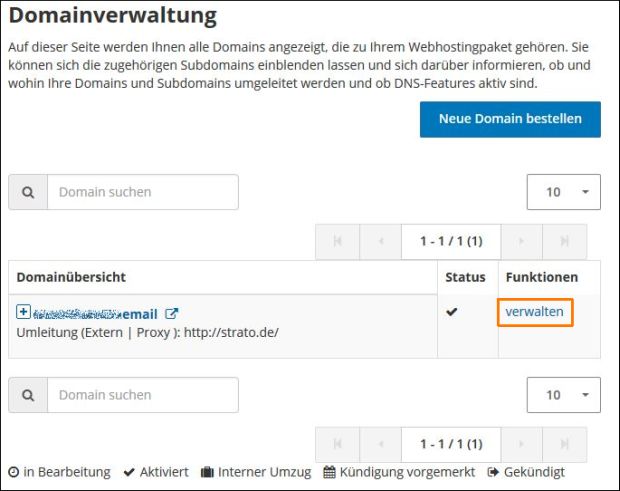Open the verwalten link for the domain
Screen dimensions: 620x491
(x=534, y=312)
